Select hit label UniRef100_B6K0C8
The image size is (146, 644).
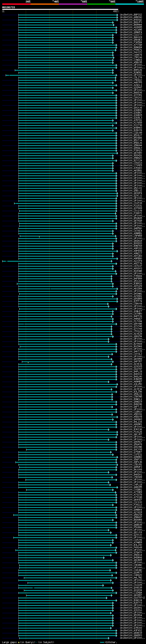click(x=131, y=37)
